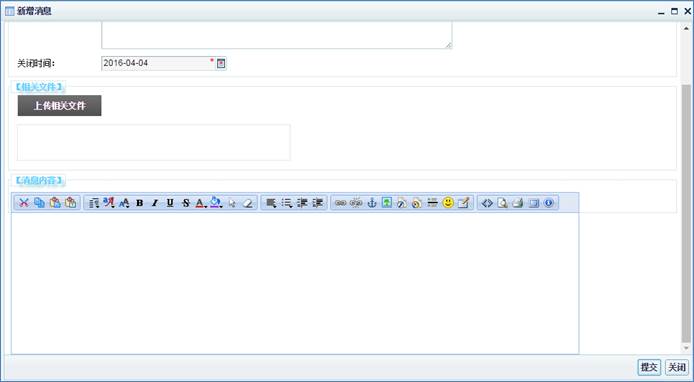Screen dimensions: 694x382
Task: Click the 关闭 button at bottom
Action: 677,367
